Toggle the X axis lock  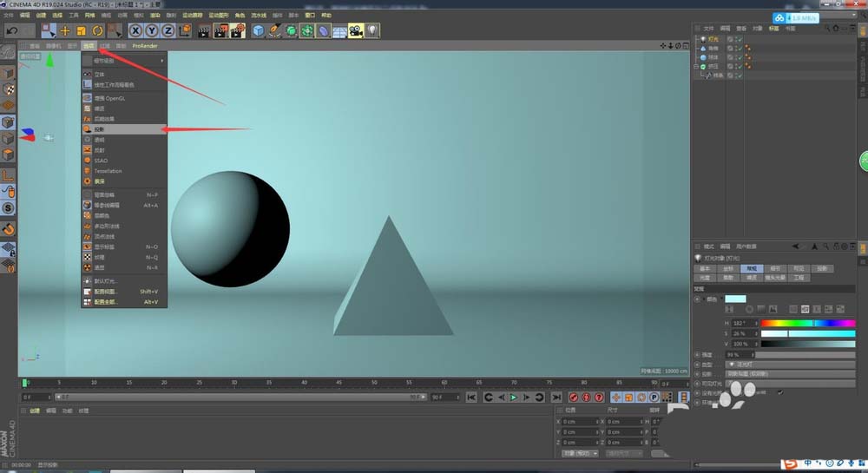135,31
